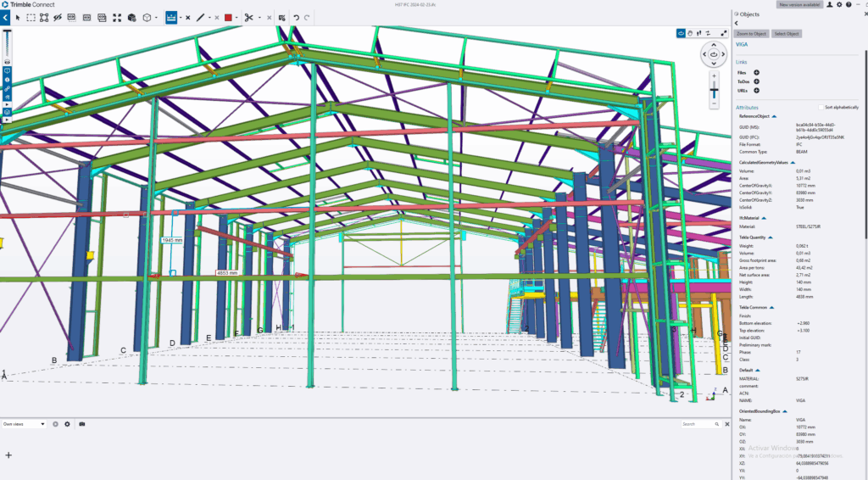Open the Own views dropdown
Viewport: 868px width, 480px height.
pyautogui.click(x=24, y=424)
